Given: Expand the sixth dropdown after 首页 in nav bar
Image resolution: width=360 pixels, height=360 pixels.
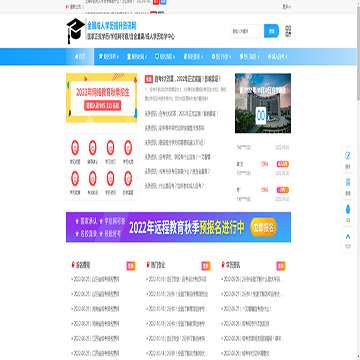Looking at the screenshot, I should click(250, 57).
